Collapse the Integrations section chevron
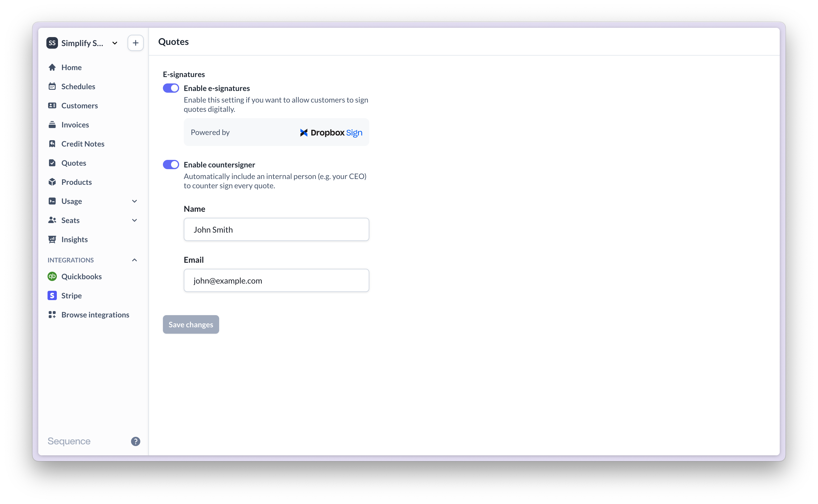 [134, 260]
